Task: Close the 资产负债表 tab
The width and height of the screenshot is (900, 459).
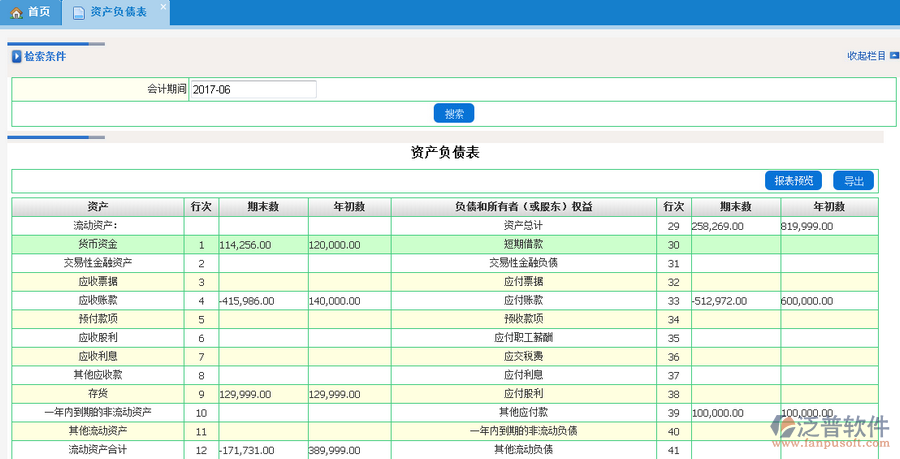Action: pyautogui.click(x=163, y=7)
